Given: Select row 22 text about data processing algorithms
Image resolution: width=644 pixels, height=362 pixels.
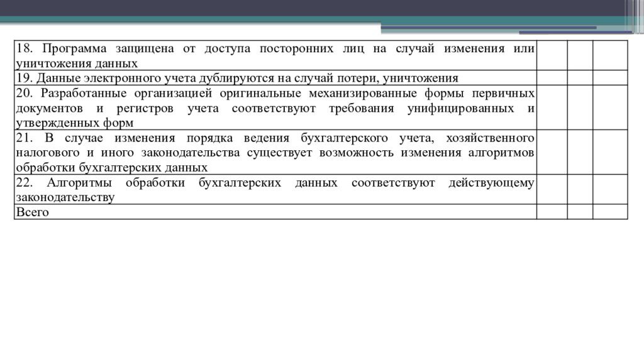Looking at the screenshot, I should pos(275,190).
